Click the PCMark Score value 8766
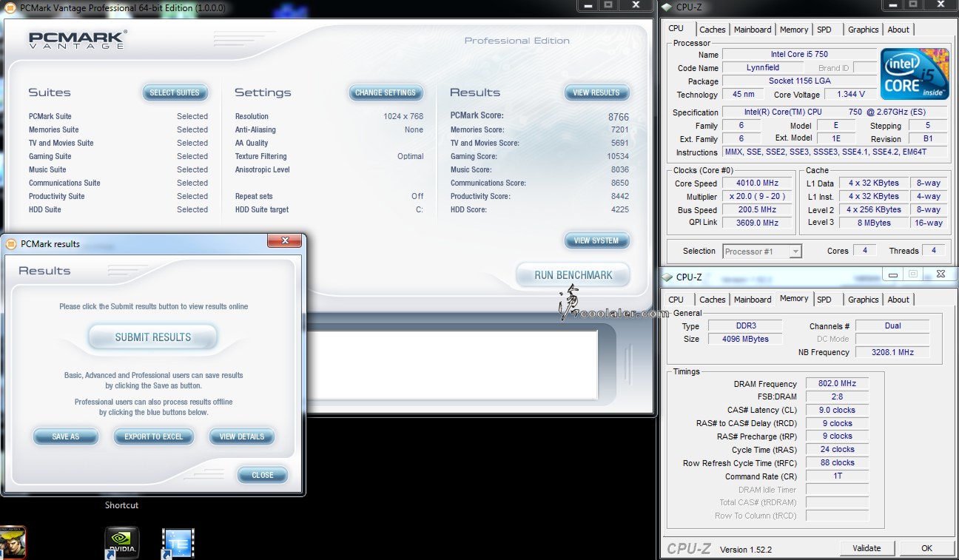959x560 pixels. (619, 117)
